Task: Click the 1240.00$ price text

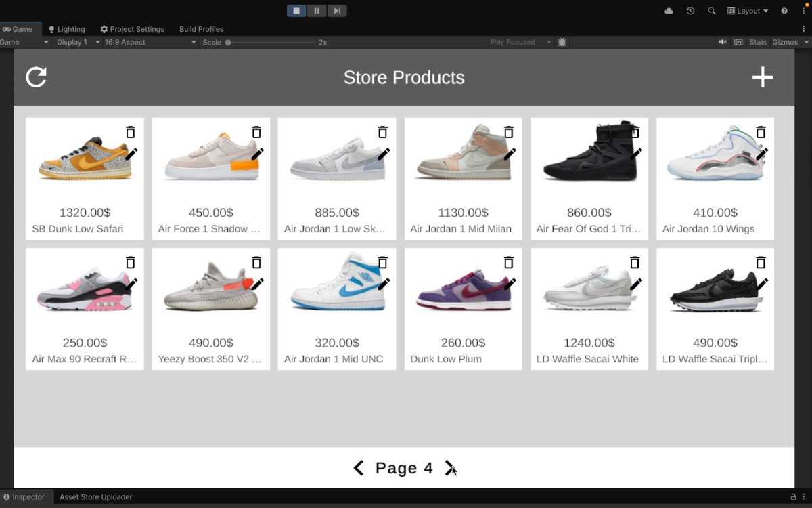Action: point(589,343)
